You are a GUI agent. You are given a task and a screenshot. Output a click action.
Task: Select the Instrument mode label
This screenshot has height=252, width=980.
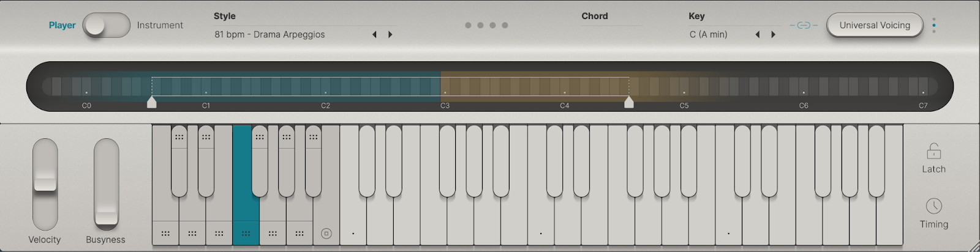click(160, 25)
